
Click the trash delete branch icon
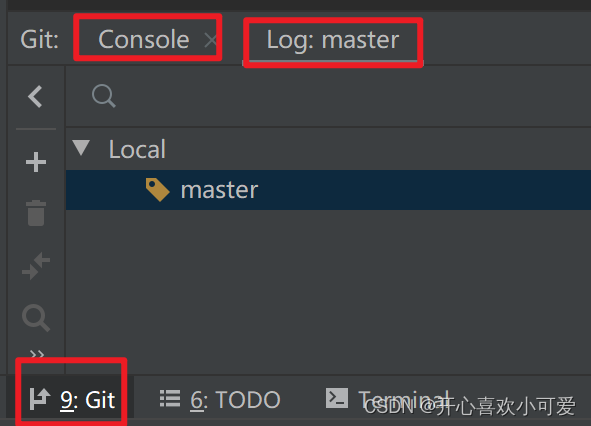(36, 213)
